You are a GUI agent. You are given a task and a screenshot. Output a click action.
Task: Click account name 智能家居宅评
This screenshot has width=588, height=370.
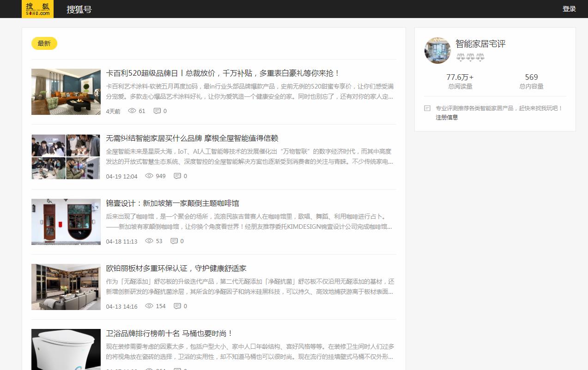tap(480, 44)
